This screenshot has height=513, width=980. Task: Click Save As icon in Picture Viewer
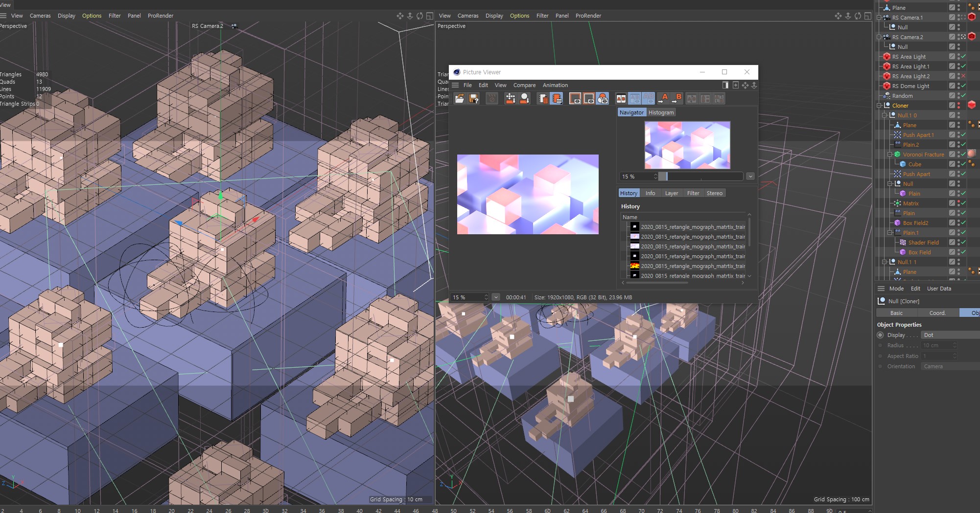point(473,99)
